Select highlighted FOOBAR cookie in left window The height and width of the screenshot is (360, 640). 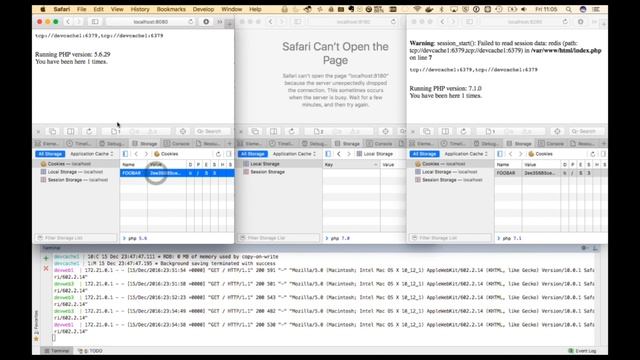tap(177, 173)
